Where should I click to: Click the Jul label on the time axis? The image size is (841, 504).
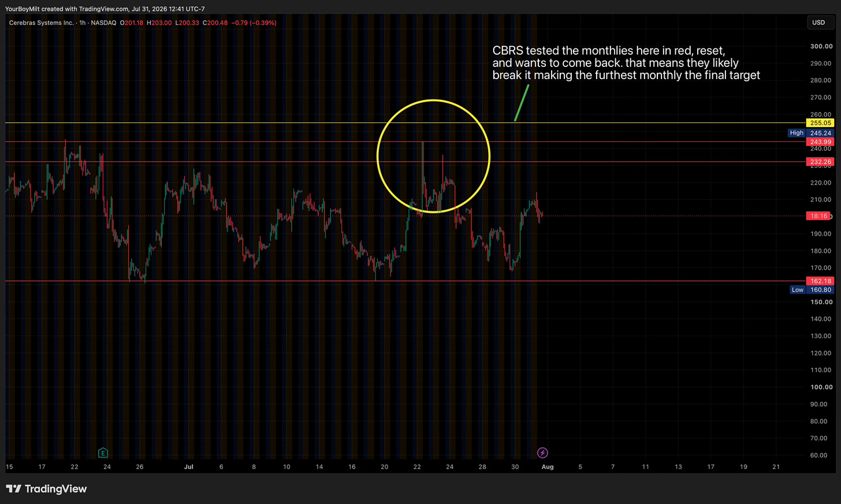[189, 467]
